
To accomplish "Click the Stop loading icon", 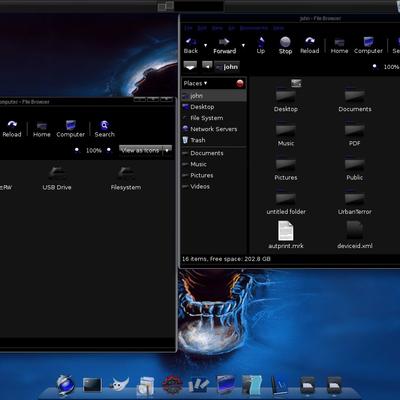I will click(285, 46).
